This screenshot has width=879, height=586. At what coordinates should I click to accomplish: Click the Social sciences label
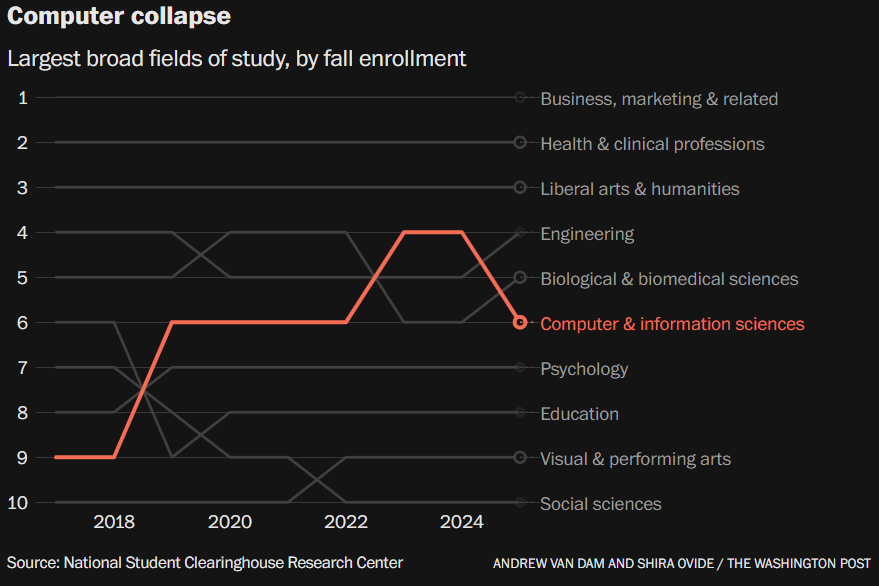point(601,504)
